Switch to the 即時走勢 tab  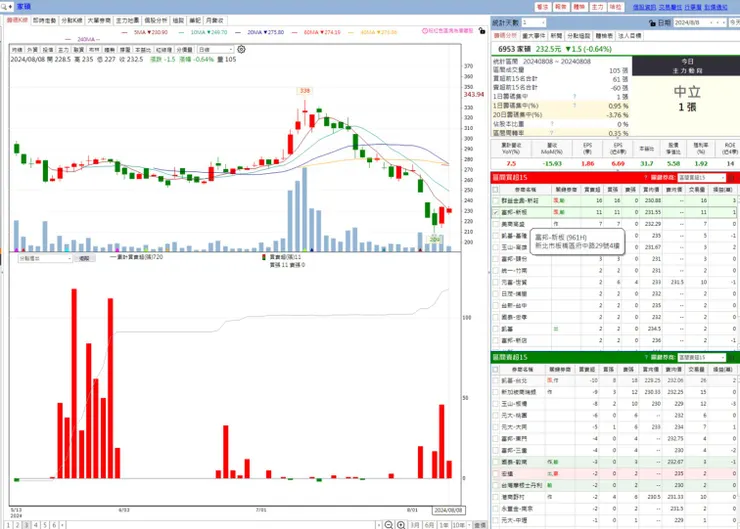tap(44, 20)
